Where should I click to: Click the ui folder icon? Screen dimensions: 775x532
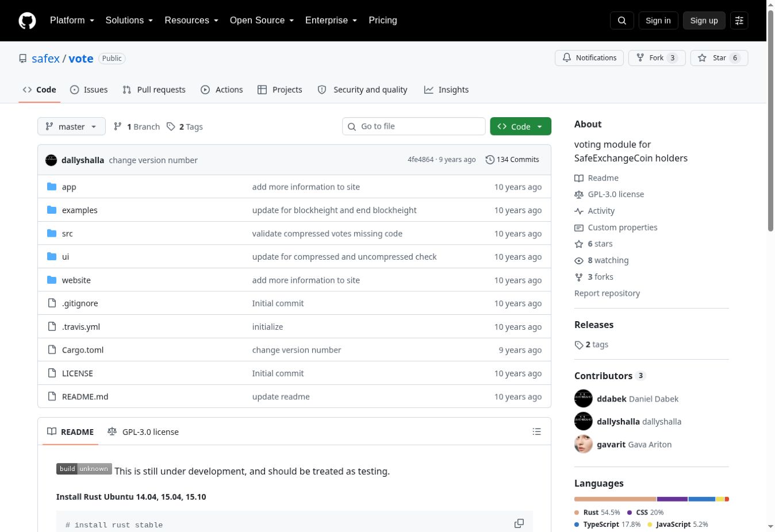[52, 256]
